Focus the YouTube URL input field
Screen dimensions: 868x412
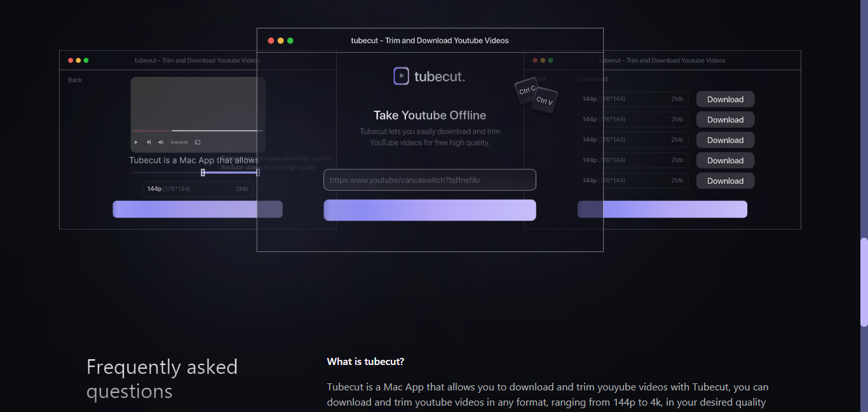[x=430, y=180]
